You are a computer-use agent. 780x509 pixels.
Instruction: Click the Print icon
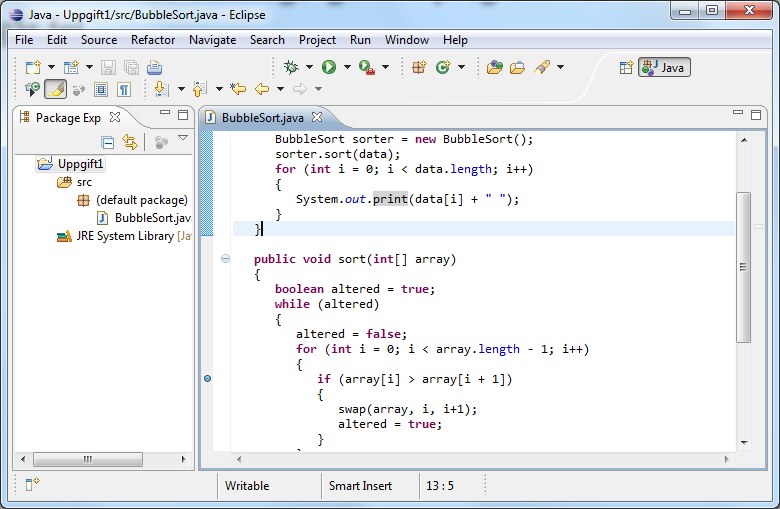click(154, 67)
